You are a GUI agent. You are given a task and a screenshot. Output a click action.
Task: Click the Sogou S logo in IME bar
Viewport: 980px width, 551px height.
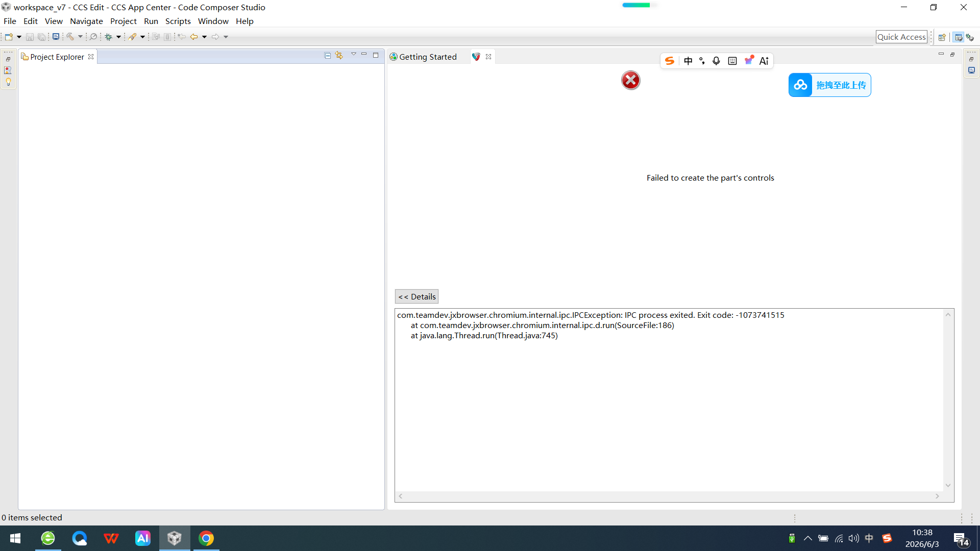coord(670,61)
